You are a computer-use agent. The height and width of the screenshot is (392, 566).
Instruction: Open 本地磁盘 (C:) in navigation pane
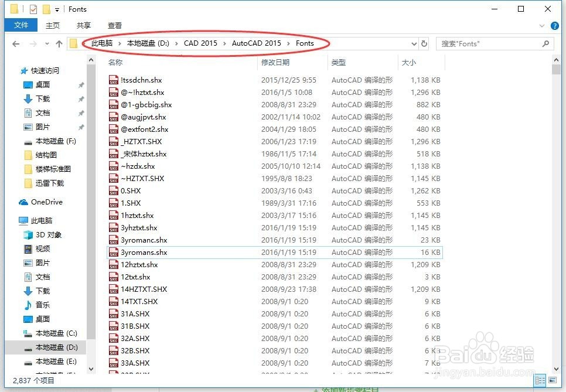pyautogui.click(x=56, y=333)
